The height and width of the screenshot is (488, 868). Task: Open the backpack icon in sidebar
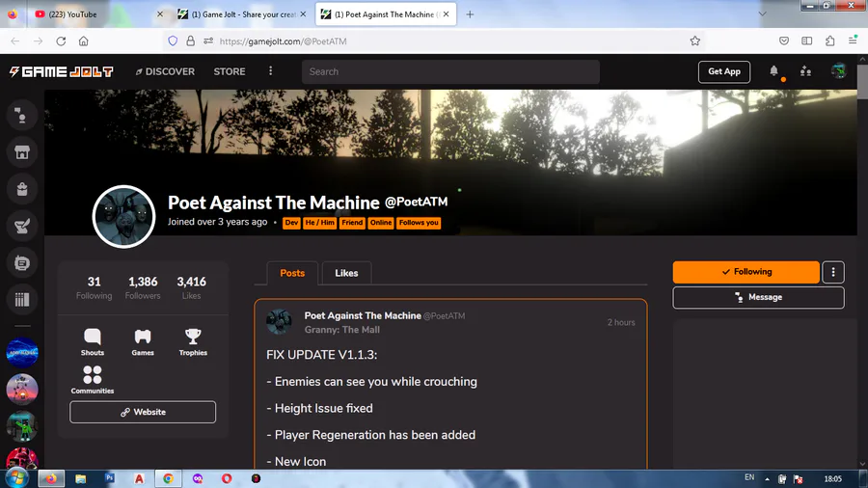click(22, 189)
